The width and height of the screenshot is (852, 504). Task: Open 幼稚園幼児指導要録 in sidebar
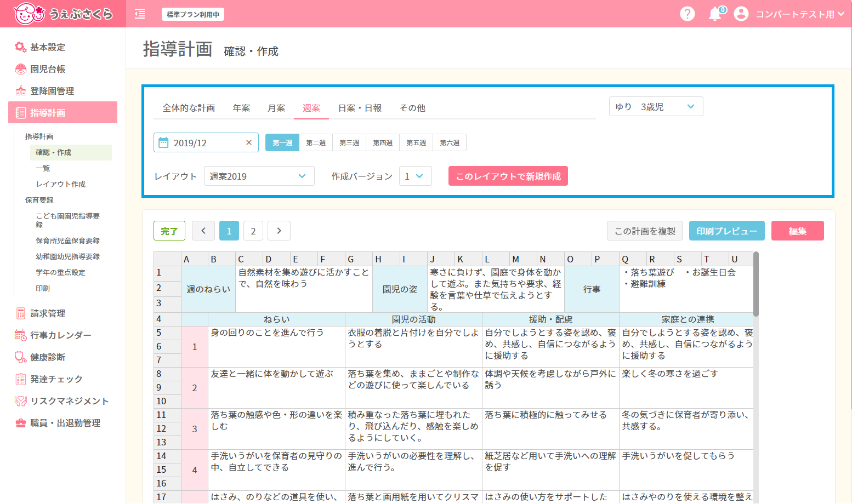[x=68, y=256]
